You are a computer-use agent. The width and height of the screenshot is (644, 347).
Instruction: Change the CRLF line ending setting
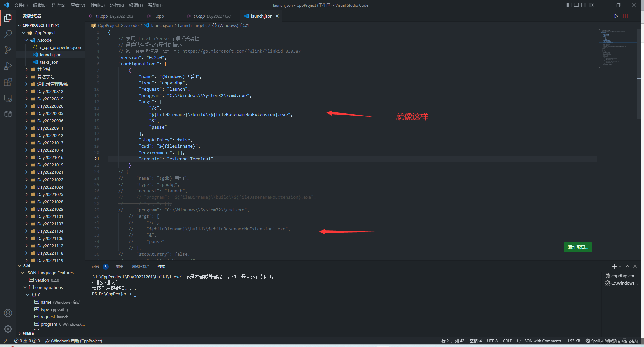coord(507,341)
